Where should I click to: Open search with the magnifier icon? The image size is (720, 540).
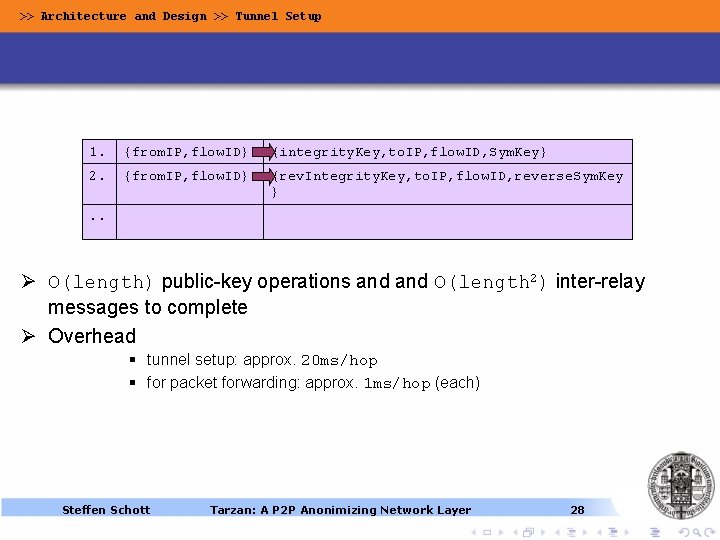point(697,533)
